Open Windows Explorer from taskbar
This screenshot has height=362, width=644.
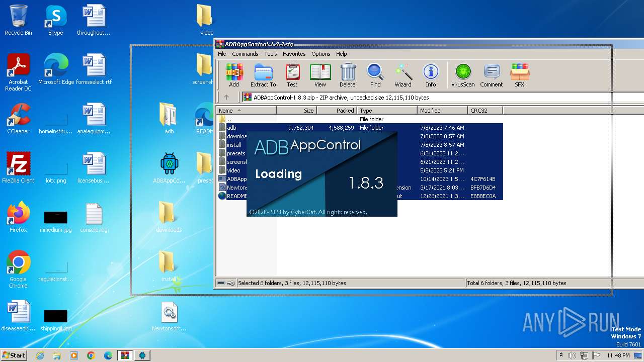57,355
